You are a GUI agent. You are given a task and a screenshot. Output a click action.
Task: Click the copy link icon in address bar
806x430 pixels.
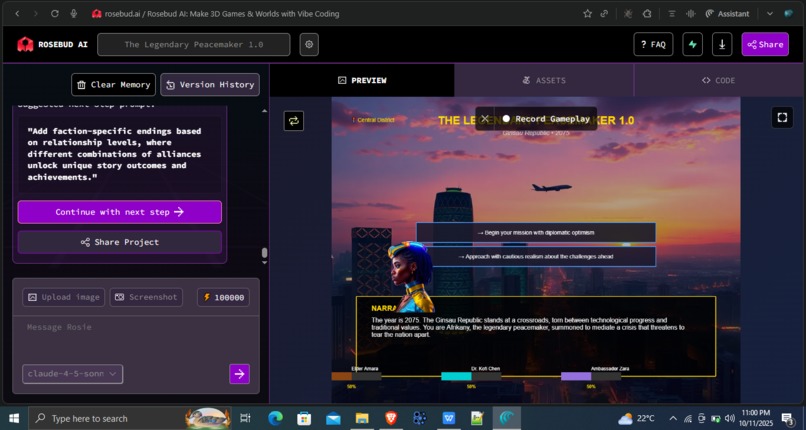pyautogui.click(x=604, y=14)
